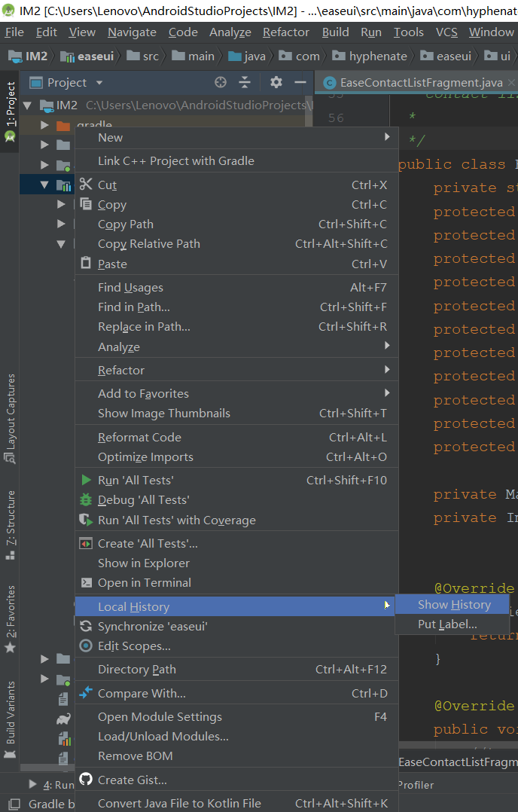The image size is (518, 812).
Task: Open the Refactor submenu in context menu
Action: (x=237, y=370)
